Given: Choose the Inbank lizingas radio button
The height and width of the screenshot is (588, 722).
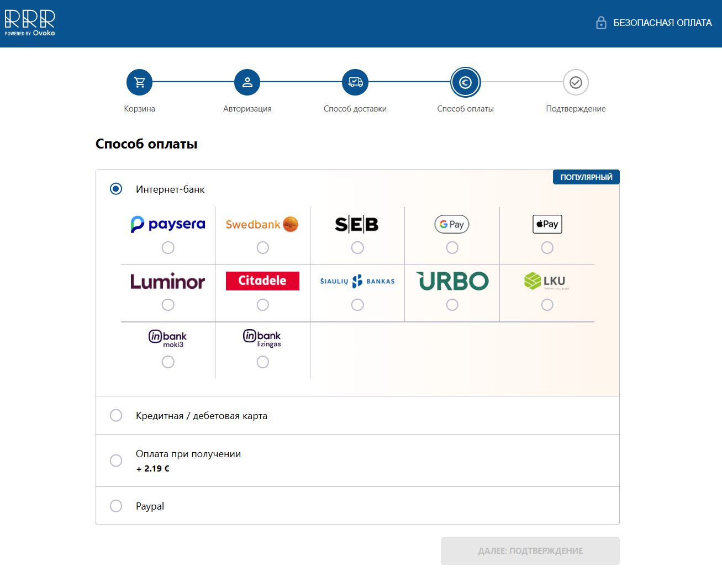Looking at the screenshot, I should (x=263, y=362).
